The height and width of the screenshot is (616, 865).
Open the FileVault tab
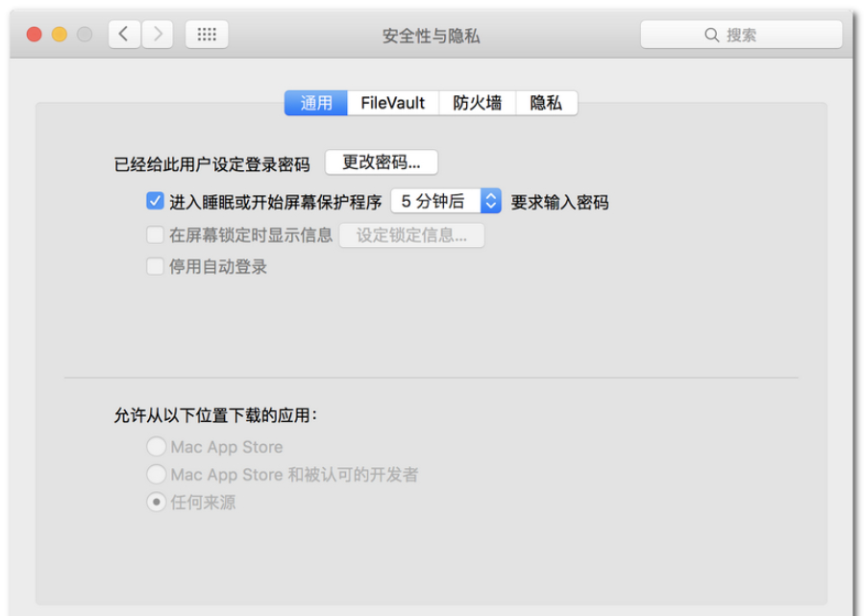tap(393, 103)
